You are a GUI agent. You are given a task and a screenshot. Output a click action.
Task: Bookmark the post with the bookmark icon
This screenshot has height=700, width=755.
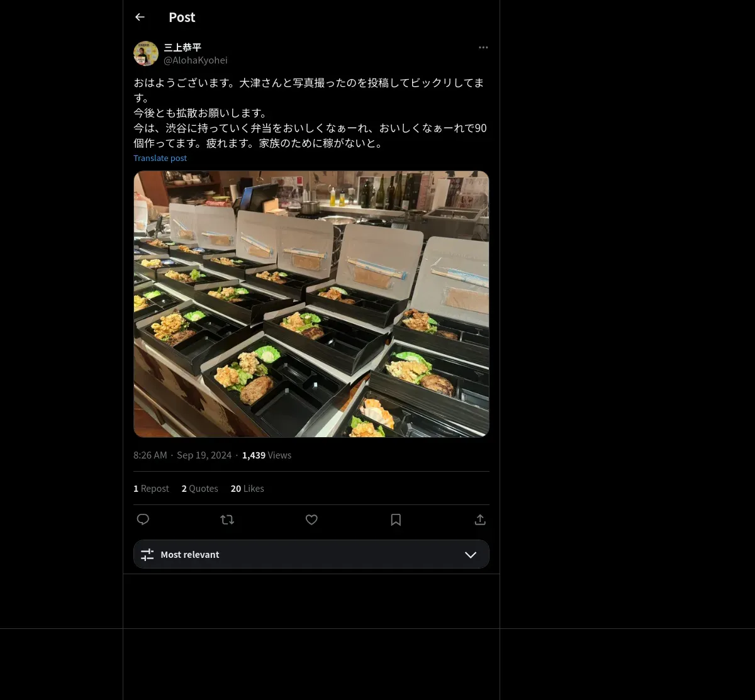396,519
